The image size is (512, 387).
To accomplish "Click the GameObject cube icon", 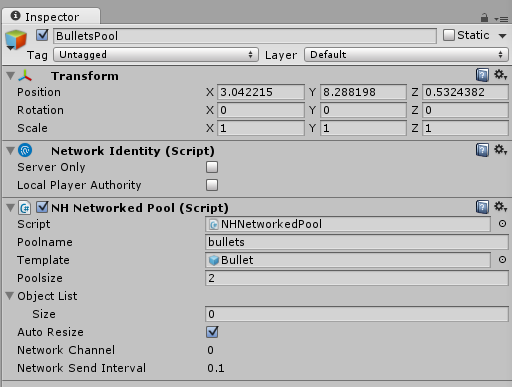I will point(15,40).
